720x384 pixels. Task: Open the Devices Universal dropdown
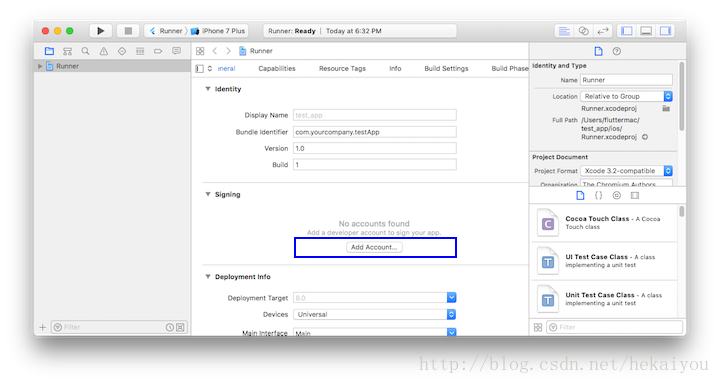click(375, 314)
